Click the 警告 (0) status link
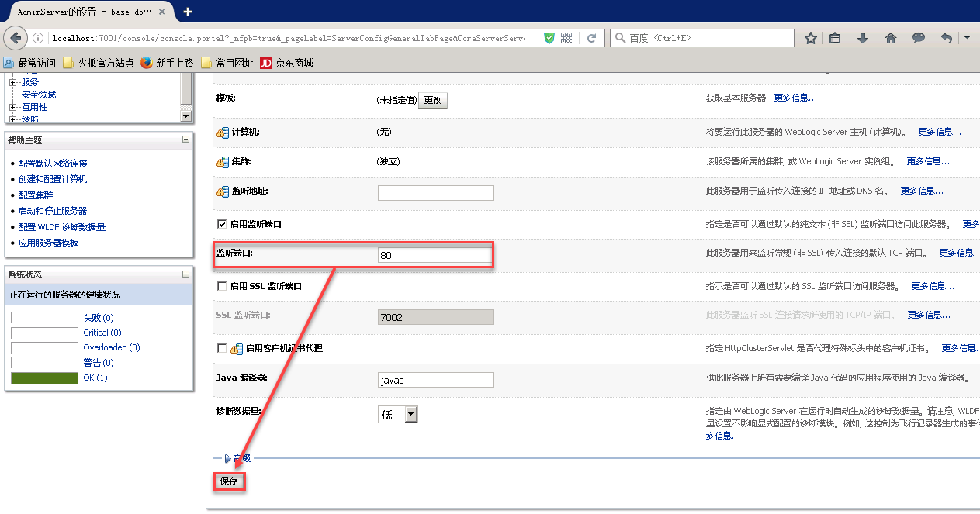The height and width of the screenshot is (514, 980). click(x=99, y=363)
